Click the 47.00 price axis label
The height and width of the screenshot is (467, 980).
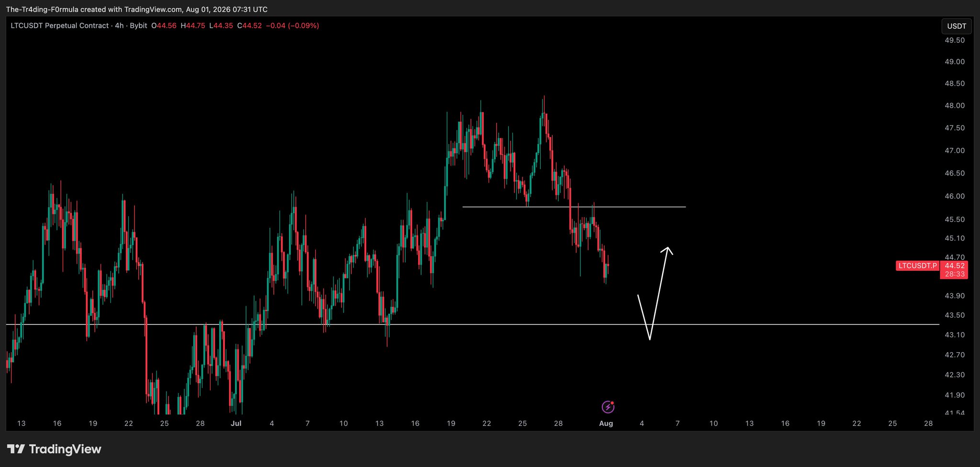(x=955, y=150)
